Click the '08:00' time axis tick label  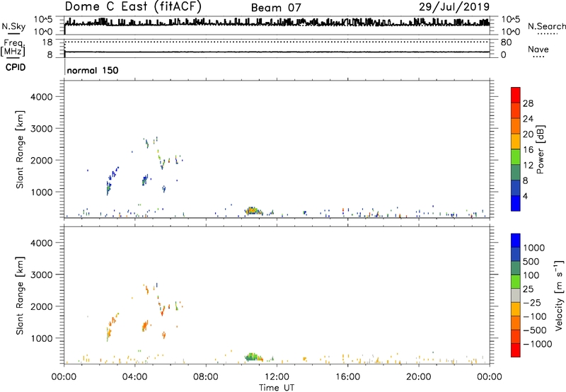pos(206,377)
